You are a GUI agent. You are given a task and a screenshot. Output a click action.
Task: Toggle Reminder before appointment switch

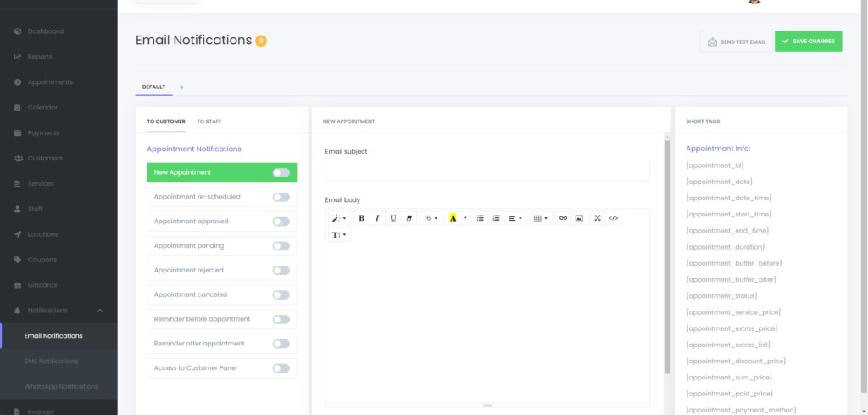coord(281,319)
